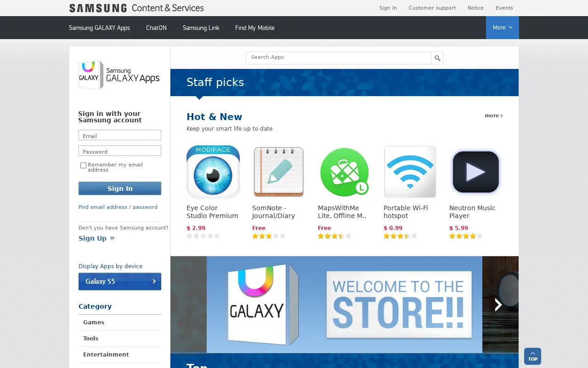The height and width of the screenshot is (368, 588).
Task: Click the Sign Up link
Action: pyautogui.click(x=96, y=238)
